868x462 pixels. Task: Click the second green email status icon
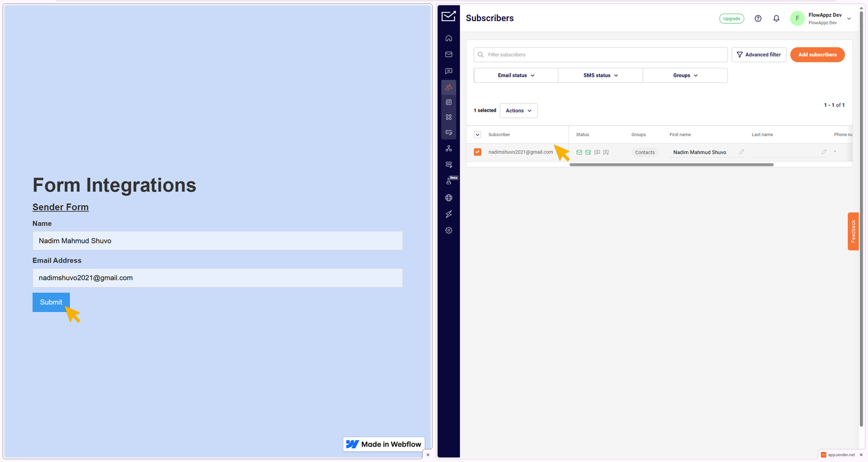coord(588,152)
